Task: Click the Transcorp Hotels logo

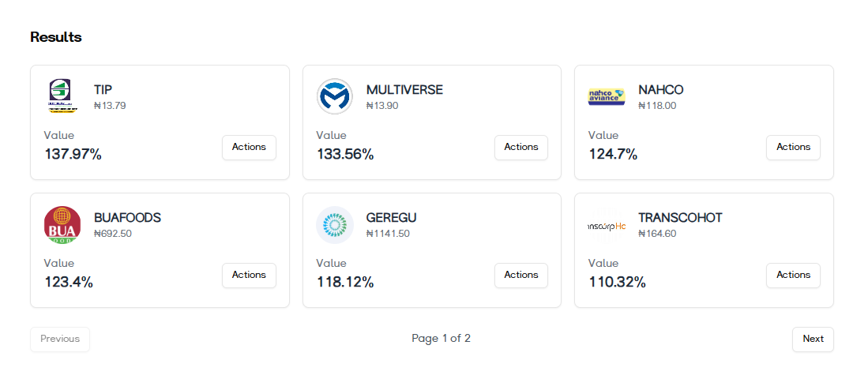Action: (607, 226)
